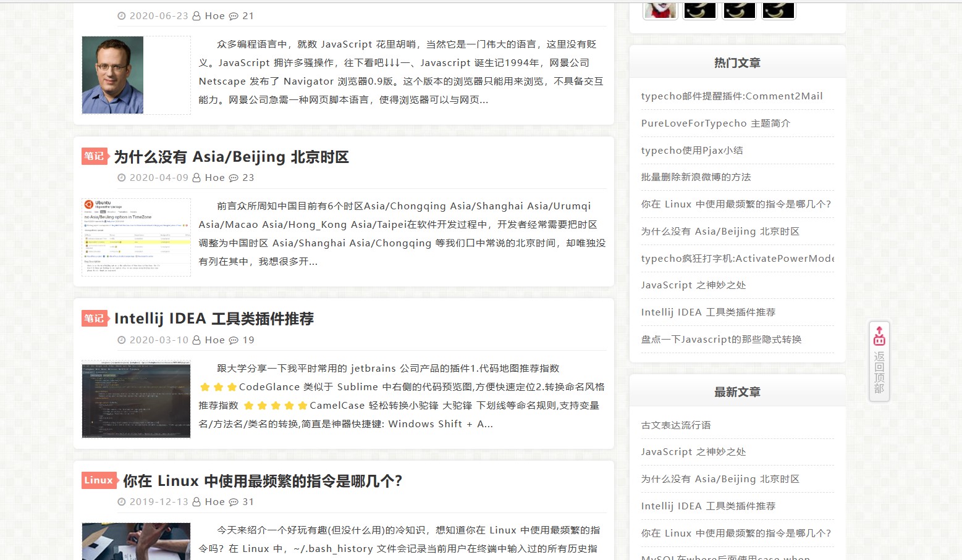Select the 笔记 category badge on the IDEA post
Viewport: 962px width, 560px height.
pos(94,319)
